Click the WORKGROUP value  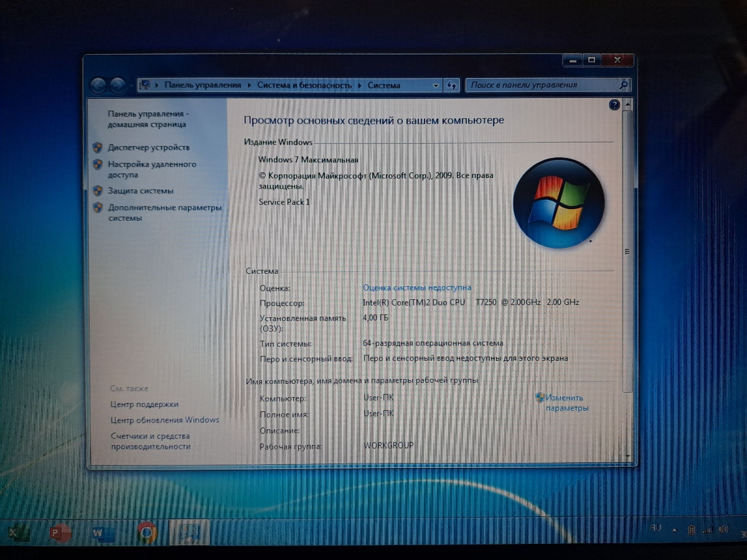388,446
